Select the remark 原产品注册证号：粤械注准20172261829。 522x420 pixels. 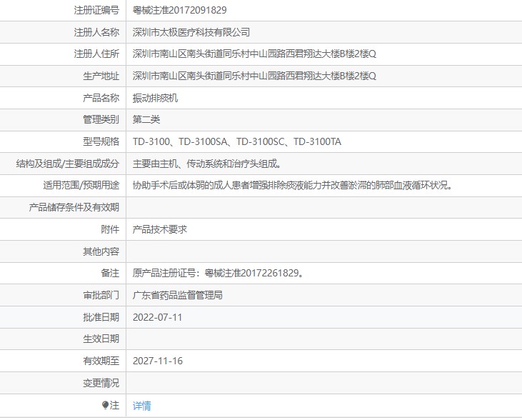click(x=218, y=273)
